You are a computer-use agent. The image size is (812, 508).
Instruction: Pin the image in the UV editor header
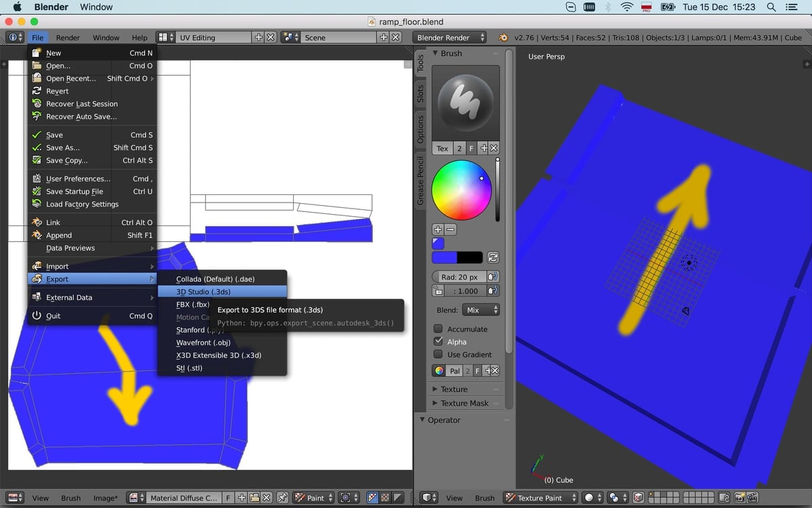(284, 497)
